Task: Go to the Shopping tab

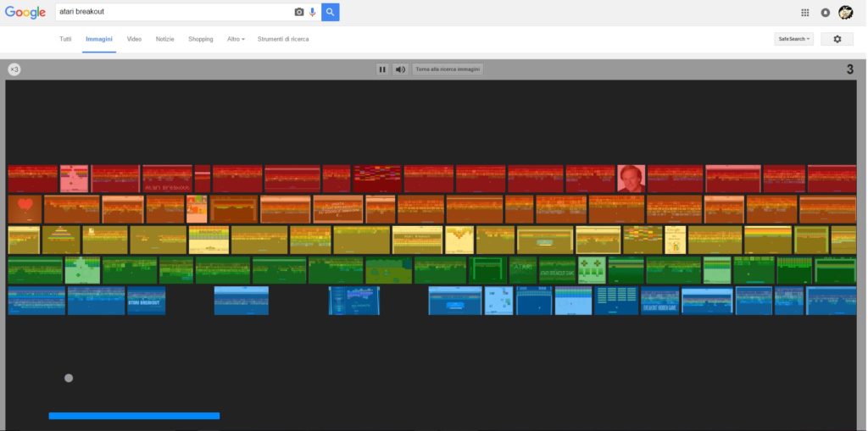Action: coord(201,39)
